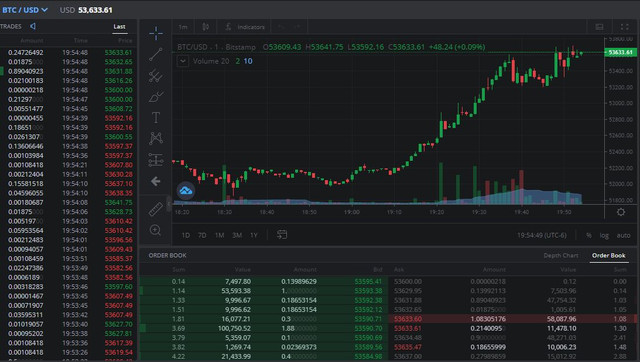The width and height of the screenshot is (640, 362).
Task: Activate the zoom in tool
Action: click(x=156, y=230)
